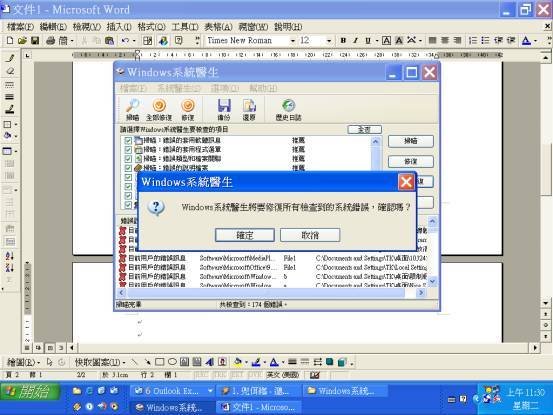553x415 pixels.
Task: Click the Print icon in Word toolbar
Action: (x=51, y=41)
